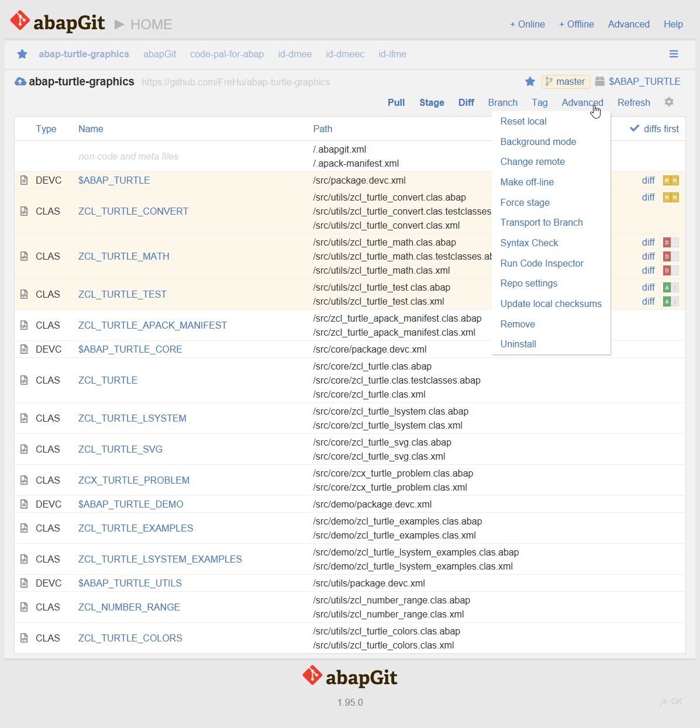Click the diff link on the ZCL_TURTLE_CONVERT row
The image size is (700, 728).
pos(648,197)
